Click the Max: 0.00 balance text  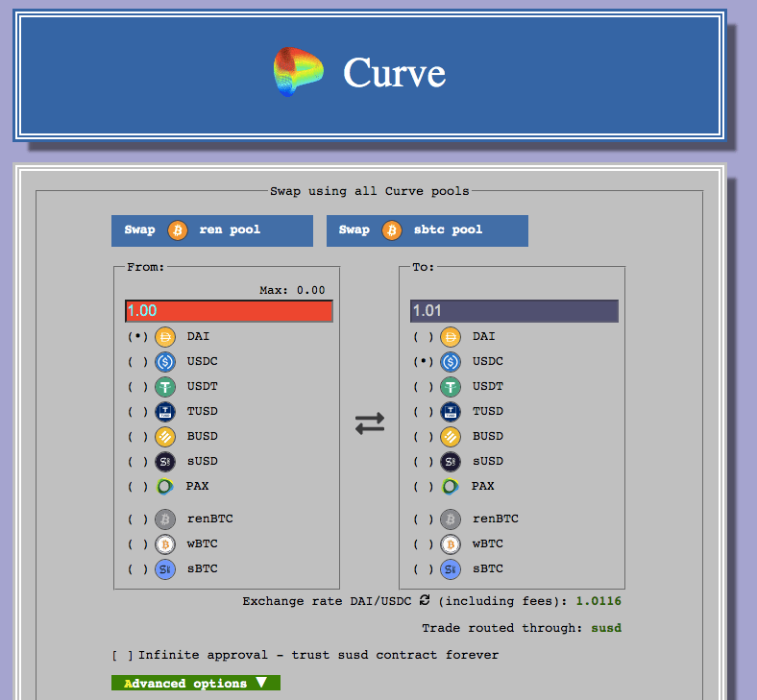pos(292,290)
